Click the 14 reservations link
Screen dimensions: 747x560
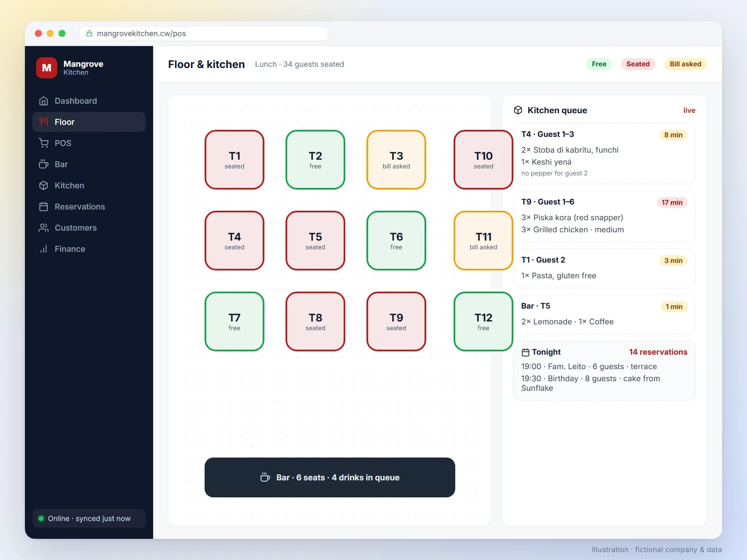tap(658, 352)
